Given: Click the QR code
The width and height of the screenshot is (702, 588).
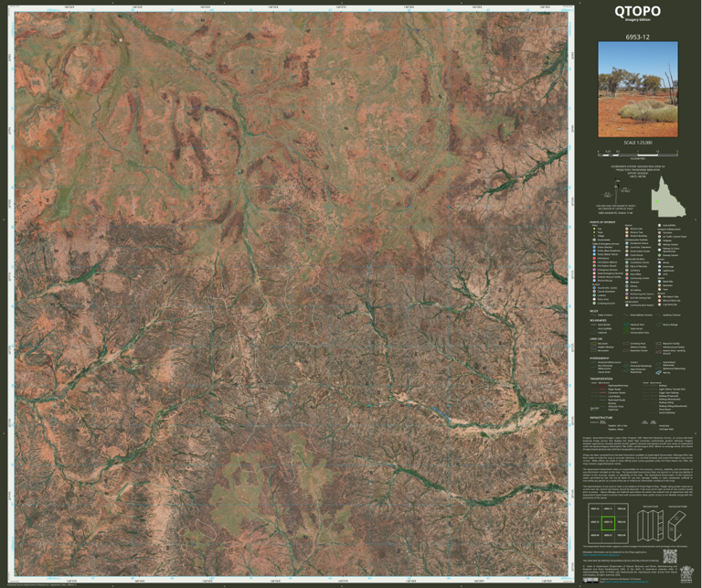Looking at the screenshot, I should 670,556.
